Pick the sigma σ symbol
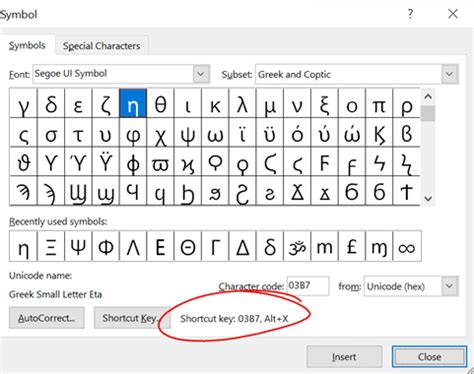474x374 pixels. (51, 132)
